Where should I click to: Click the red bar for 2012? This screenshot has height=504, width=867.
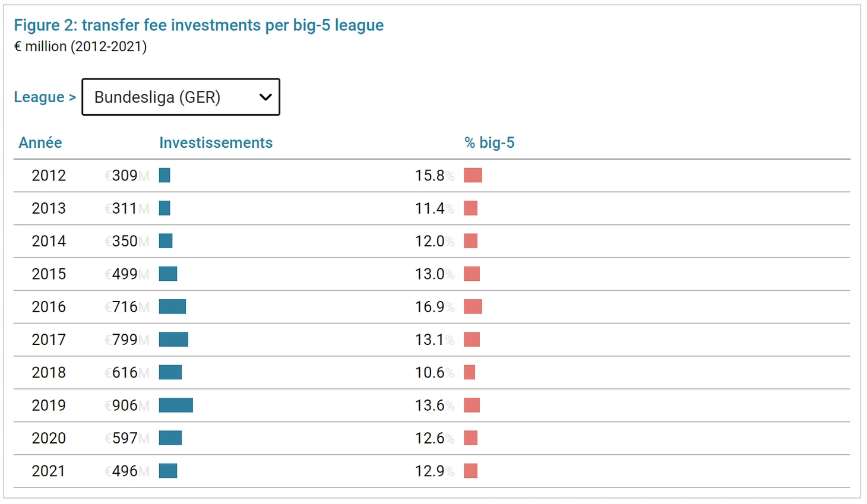473,176
